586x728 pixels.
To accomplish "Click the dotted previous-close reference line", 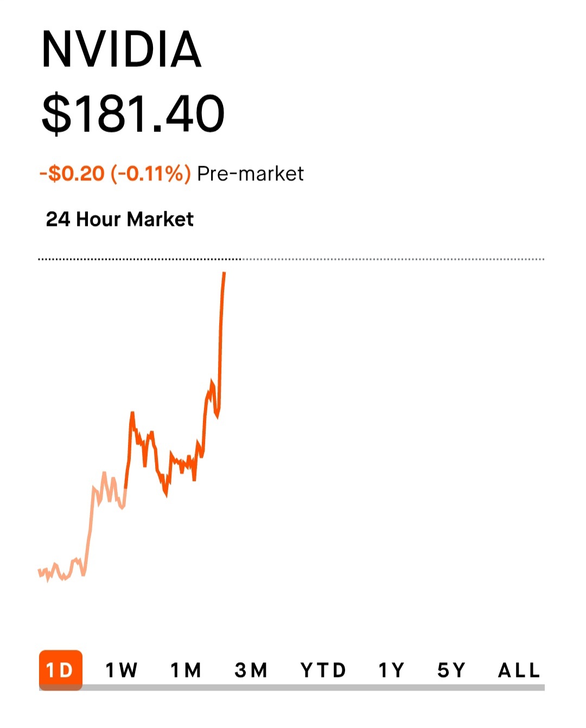I will (x=380, y=259).
